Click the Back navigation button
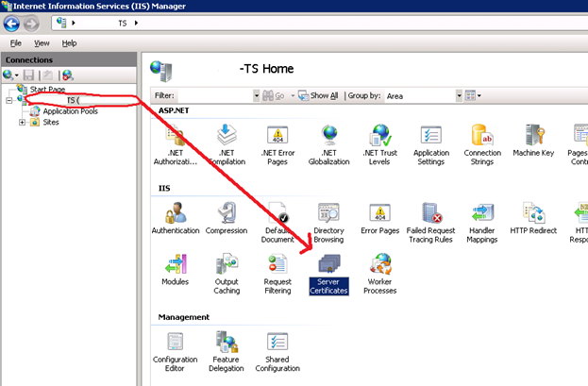This screenshot has height=386, width=588. click(12, 21)
